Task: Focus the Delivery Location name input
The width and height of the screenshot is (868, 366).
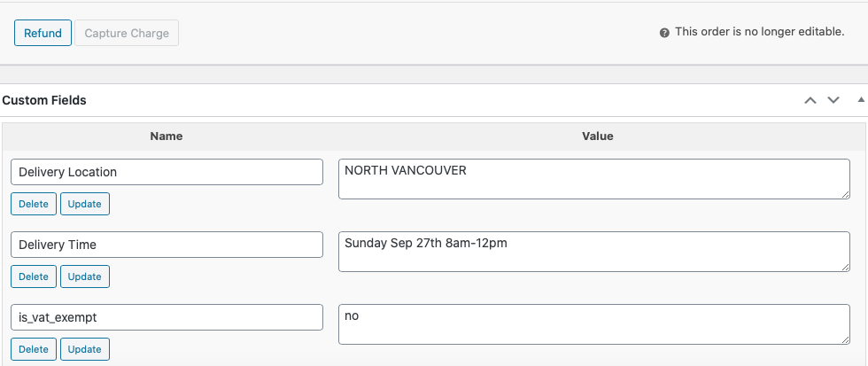Action: [x=167, y=172]
